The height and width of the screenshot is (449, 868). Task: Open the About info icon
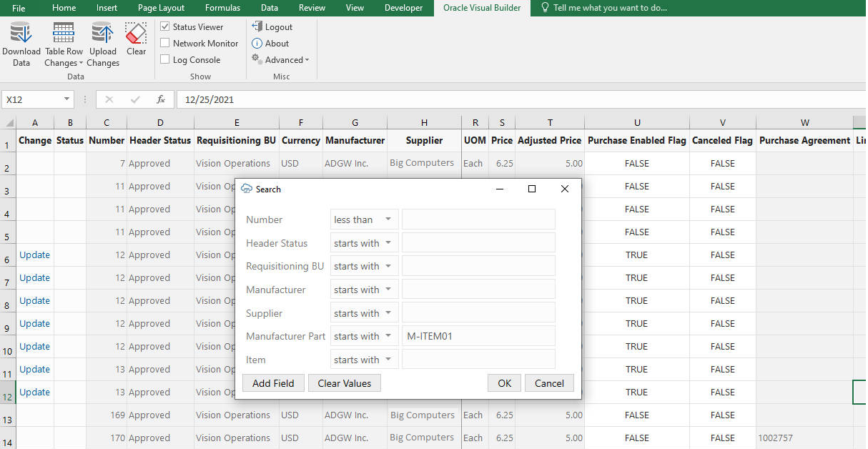tap(257, 43)
